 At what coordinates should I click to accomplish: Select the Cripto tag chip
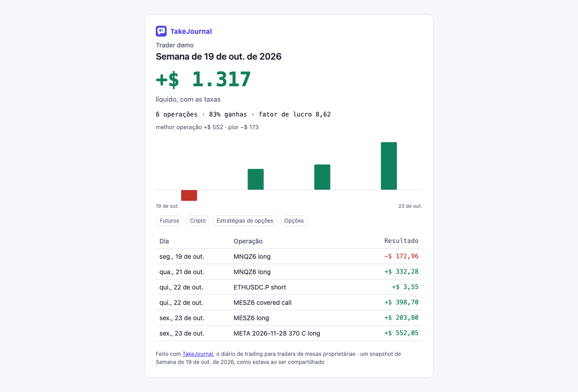[x=198, y=221]
